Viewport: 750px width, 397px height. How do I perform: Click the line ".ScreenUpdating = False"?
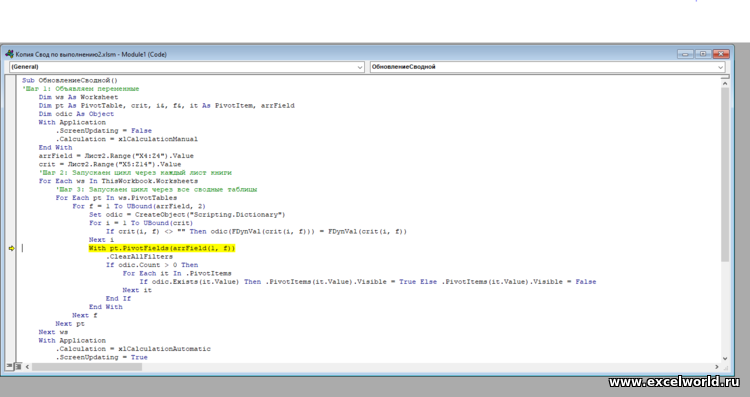point(104,131)
